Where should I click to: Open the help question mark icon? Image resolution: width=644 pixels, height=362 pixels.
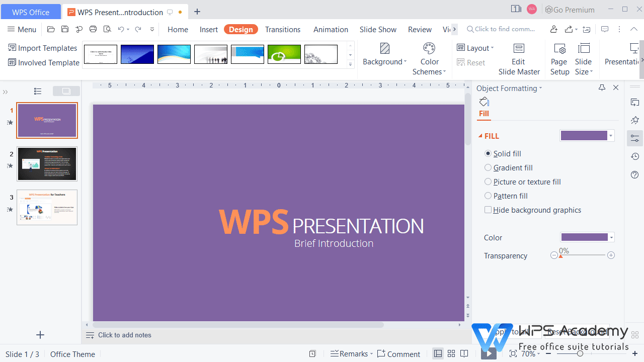(635, 175)
